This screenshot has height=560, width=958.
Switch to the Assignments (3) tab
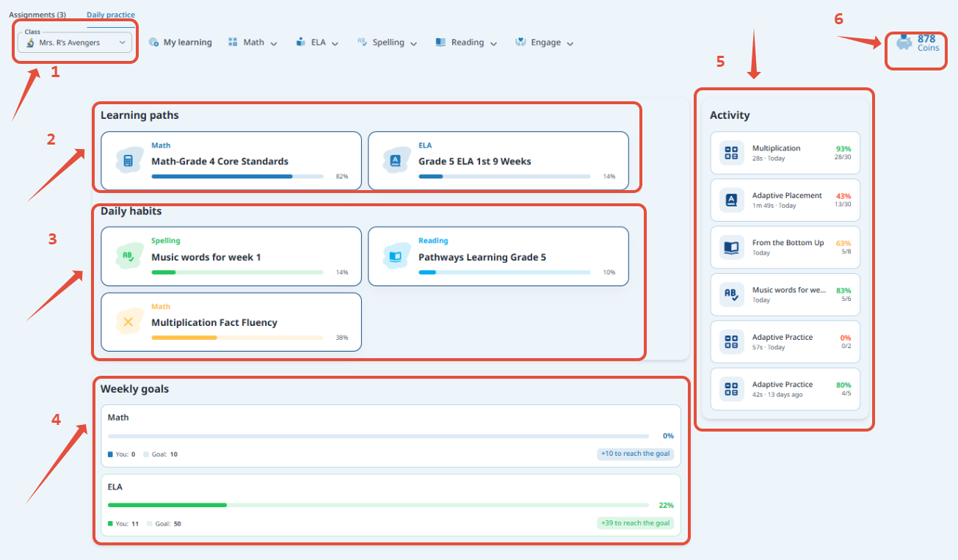click(37, 15)
